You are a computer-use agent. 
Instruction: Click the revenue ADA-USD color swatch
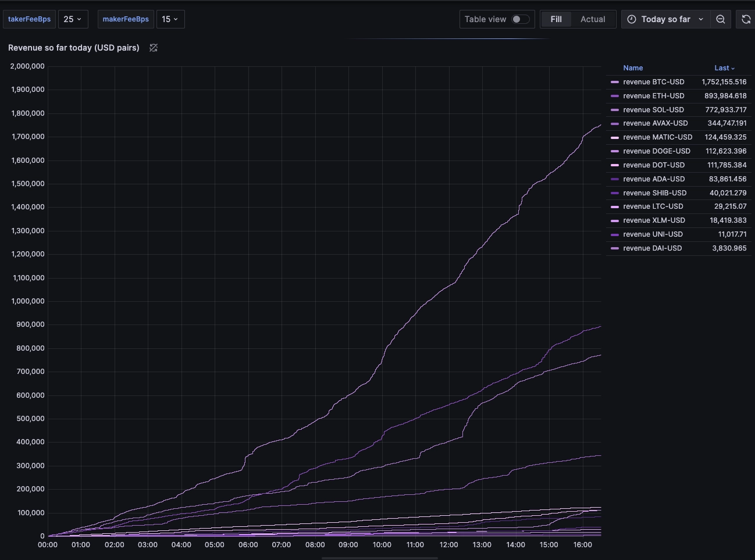point(615,179)
